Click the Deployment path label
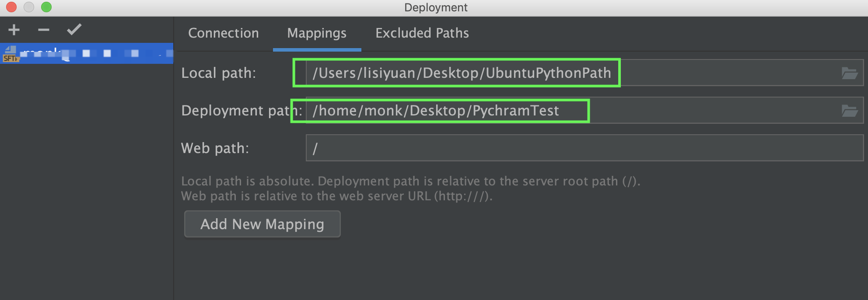Image resolution: width=868 pixels, height=300 pixels. (241, 111)
